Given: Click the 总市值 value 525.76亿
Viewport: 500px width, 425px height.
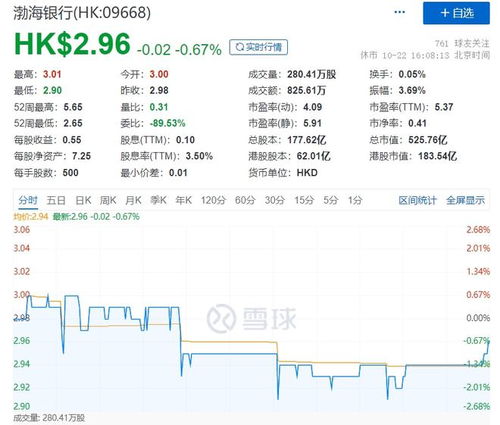Looking at the screenshot, I should click(428, 140).
